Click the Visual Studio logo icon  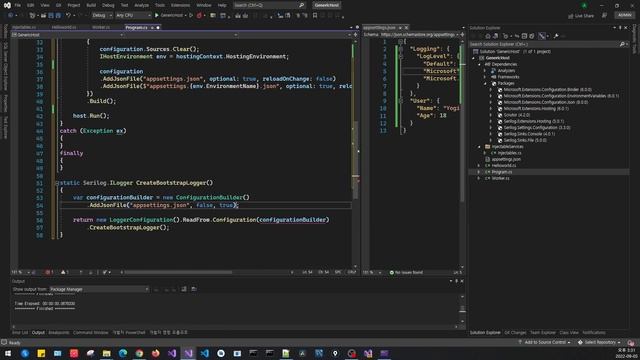coord(7,5)
